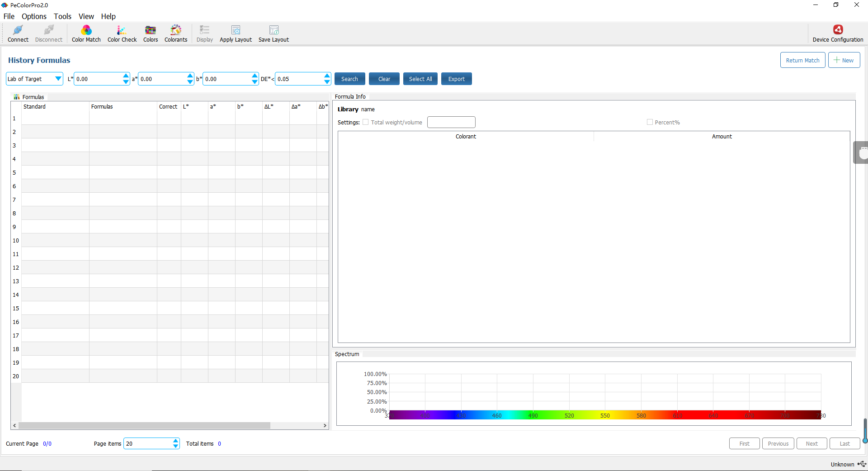Image resolution: width=868 pixels, height=471 pixels.
Task: Click the Amount column header
Action: 722,137
